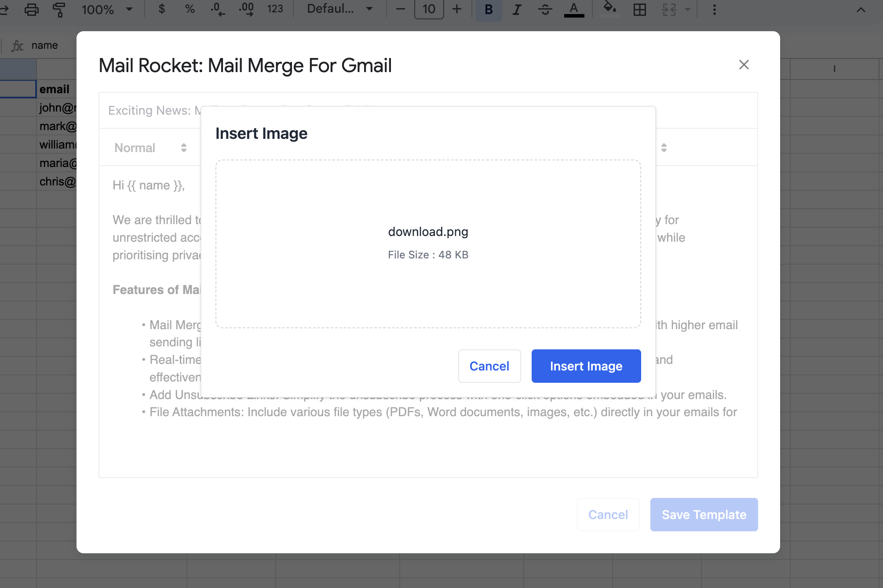
Task: Decrease decimal places icon
Action: point(218,9)
